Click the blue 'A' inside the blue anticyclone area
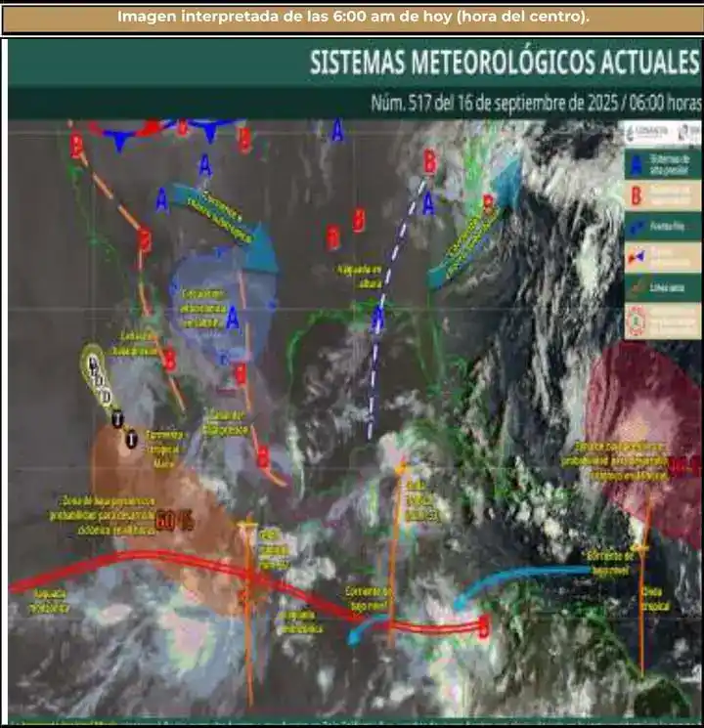704x728 pixels. pos(233,319)
